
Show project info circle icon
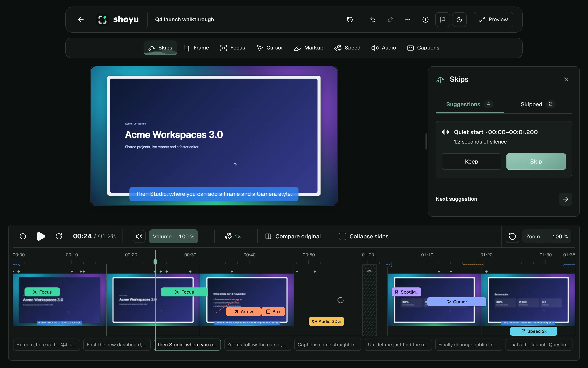(425, 19)
